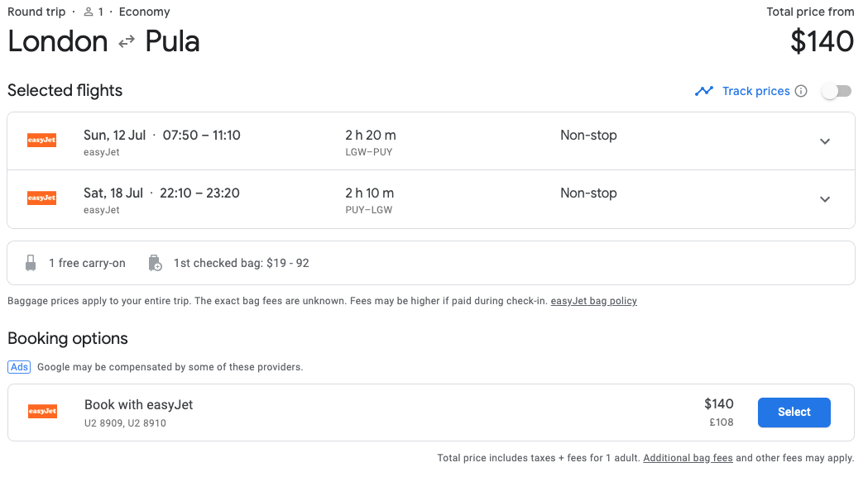868x477 pixels.
Task: Click the 1st checked bag price text
Action: coord(241,263)
